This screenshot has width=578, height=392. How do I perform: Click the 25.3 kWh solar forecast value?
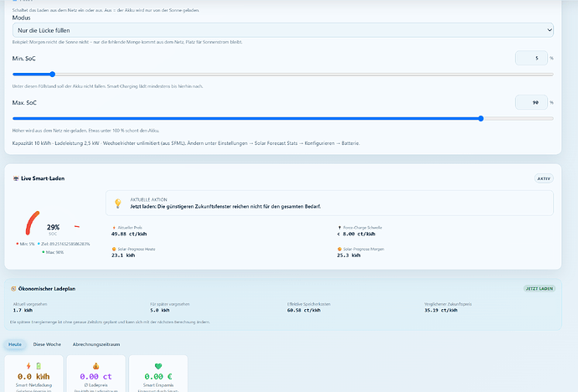[348, 255]
